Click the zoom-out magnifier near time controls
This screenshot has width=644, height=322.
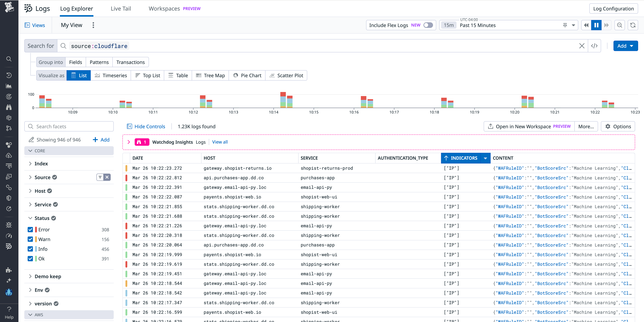[x=620, y=25]
